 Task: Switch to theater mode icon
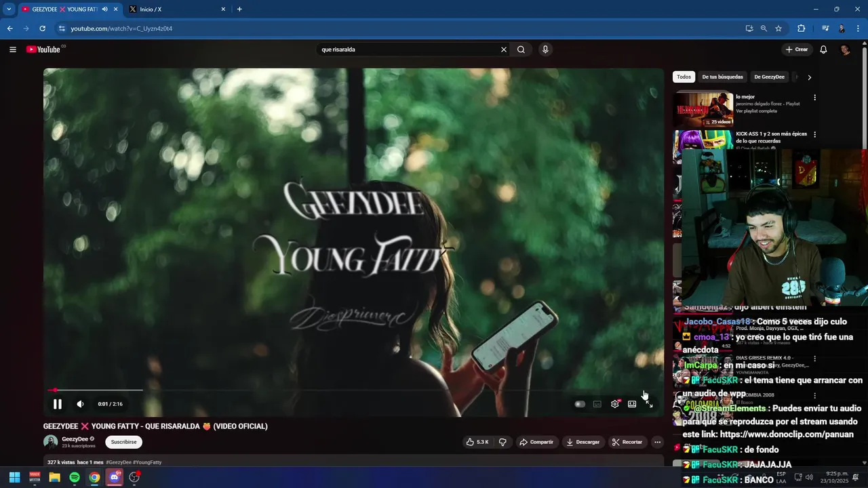click(632, 404)
